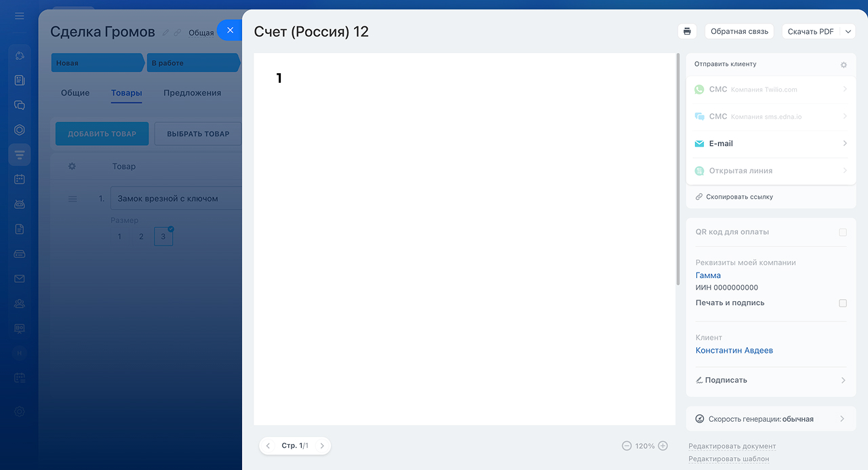The image size is (868, 470).
Task: Close the invoice slider with X button
Action: coord(230,31)
